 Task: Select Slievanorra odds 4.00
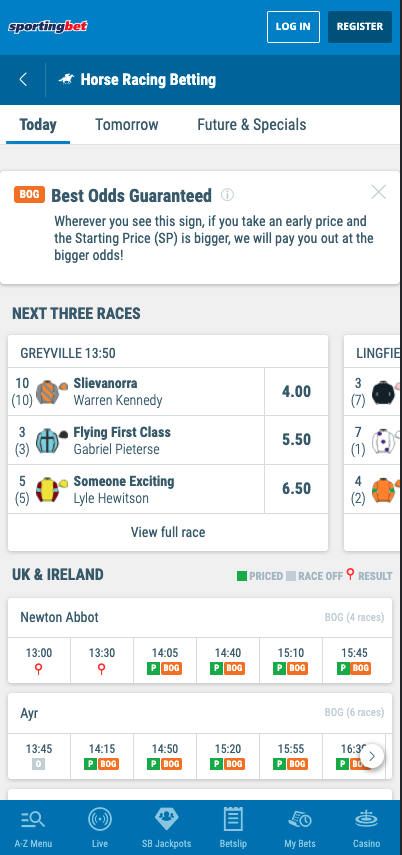(x=296, y=392)
